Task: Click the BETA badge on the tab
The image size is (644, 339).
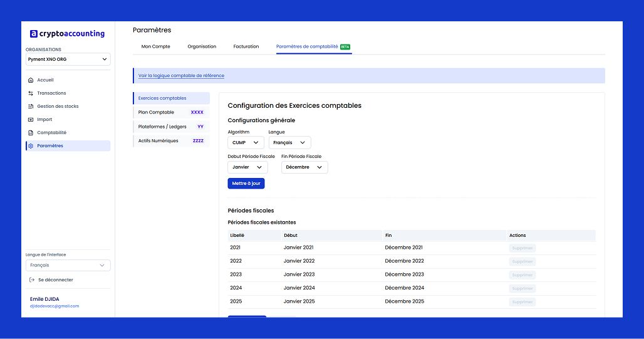Action: coord(345,47)
